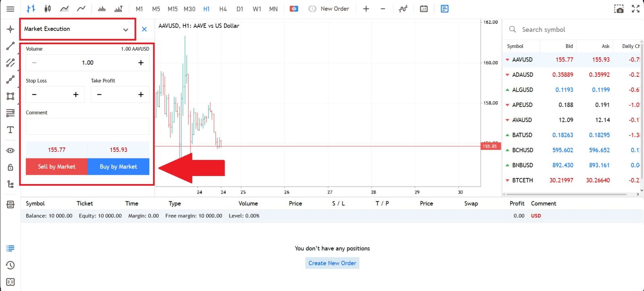Zoom in on the chart
Screen dimensions: 644x291
pyautogui.click(x=366, y=8)
